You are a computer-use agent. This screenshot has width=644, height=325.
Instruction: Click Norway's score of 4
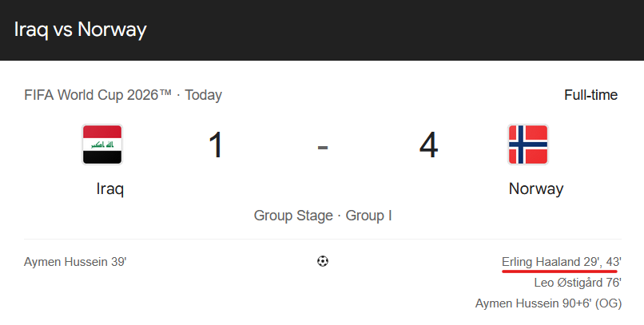[428, 145]
